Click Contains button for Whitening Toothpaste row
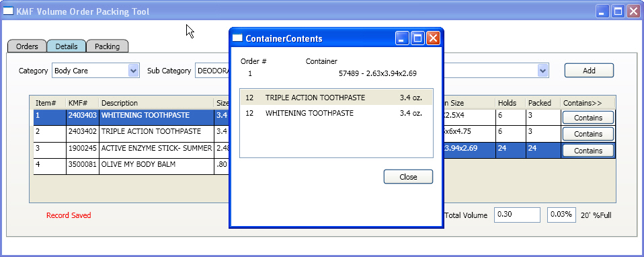This screenshot has width=644, height=257. [588, 118]
